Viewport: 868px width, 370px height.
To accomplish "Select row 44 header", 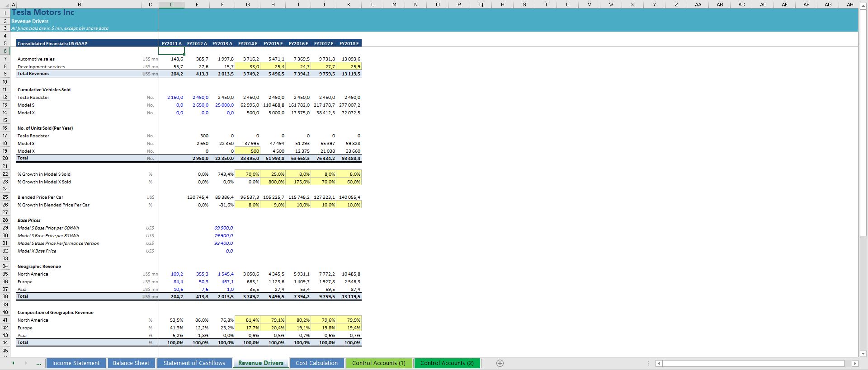I will coord(5,342).
